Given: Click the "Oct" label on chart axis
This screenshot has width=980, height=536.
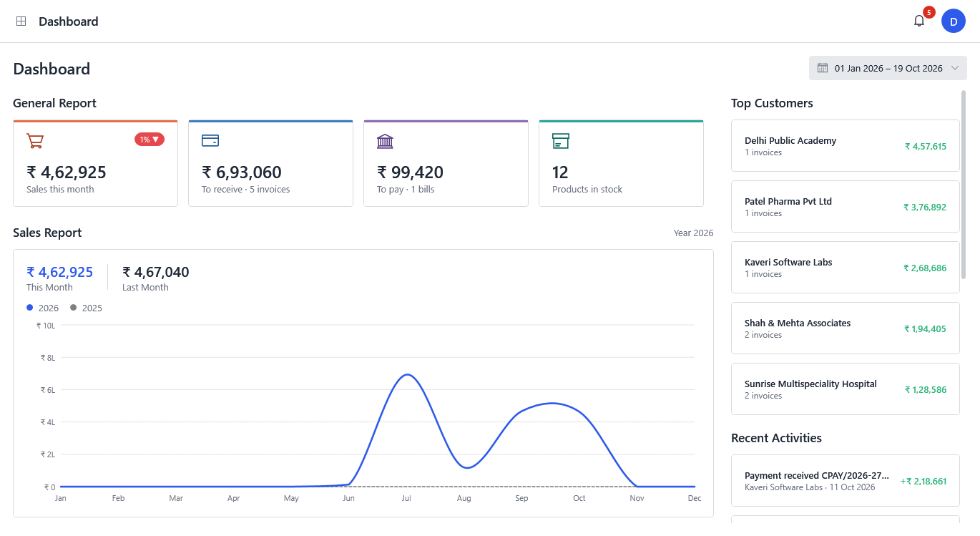Looking at the screenshot, I should click(x=579, y=498).
